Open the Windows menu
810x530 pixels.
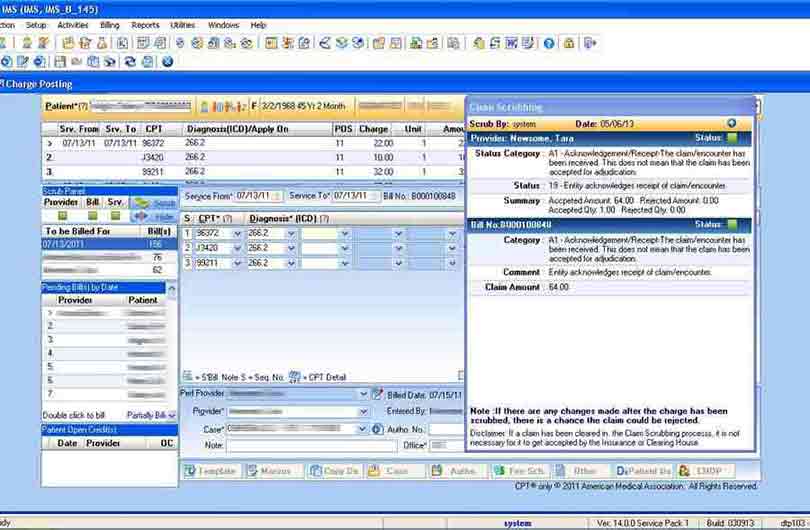(x=223, y=25)
